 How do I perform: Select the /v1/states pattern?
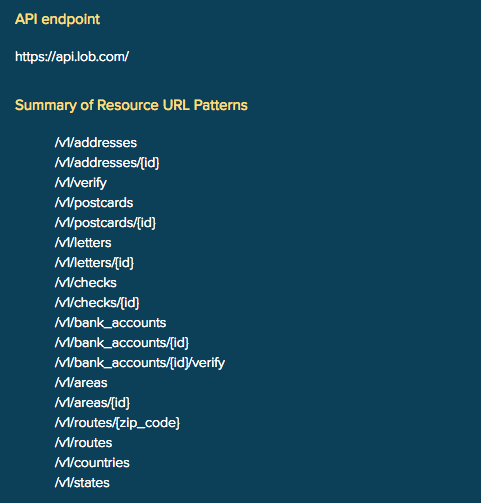[82, 483]
